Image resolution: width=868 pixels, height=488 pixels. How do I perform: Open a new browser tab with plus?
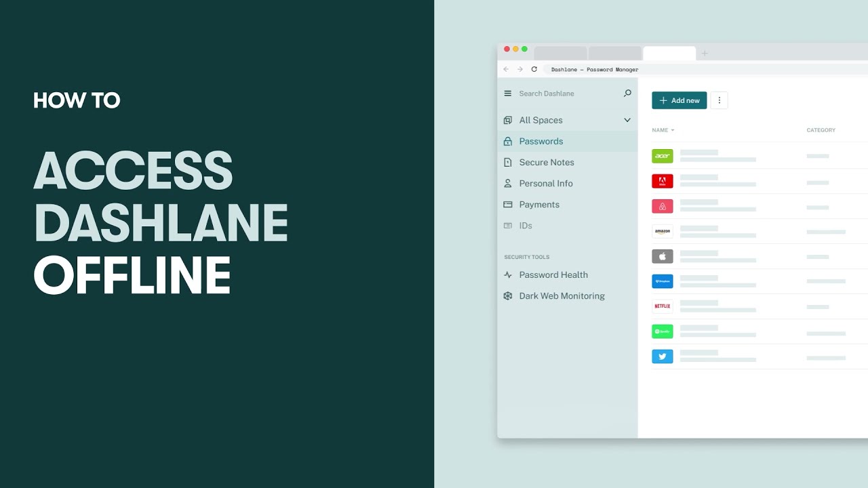click(x=705, y=54)
